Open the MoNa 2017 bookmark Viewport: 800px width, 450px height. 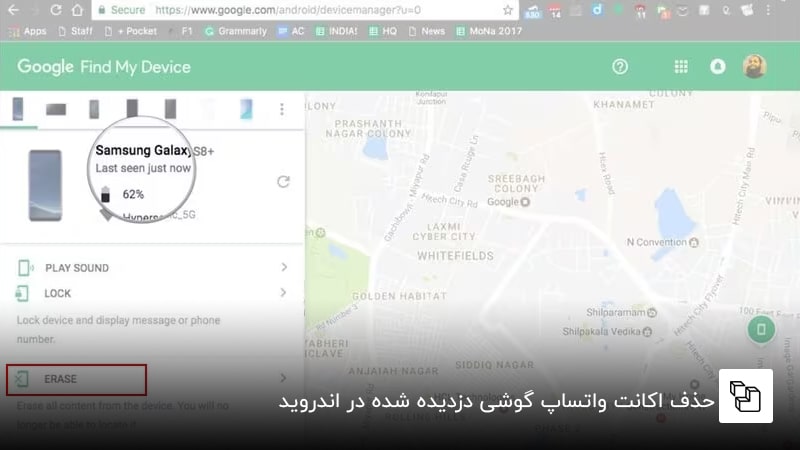click(489, 31)
